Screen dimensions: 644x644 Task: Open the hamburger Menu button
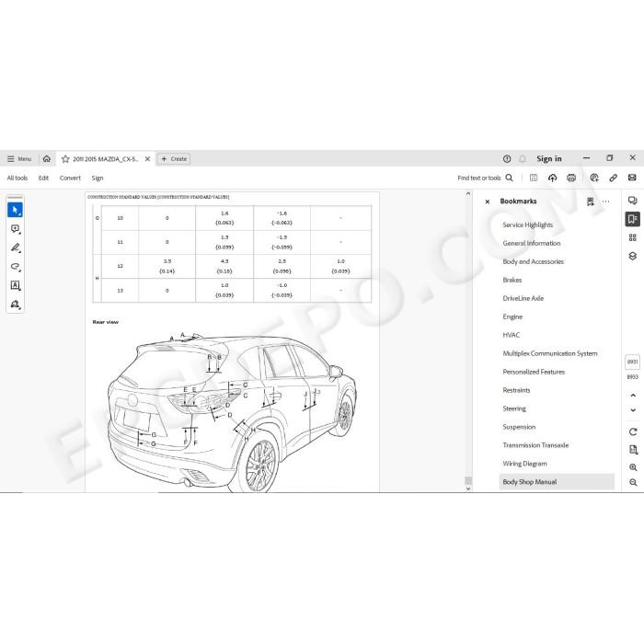(19, 158)
